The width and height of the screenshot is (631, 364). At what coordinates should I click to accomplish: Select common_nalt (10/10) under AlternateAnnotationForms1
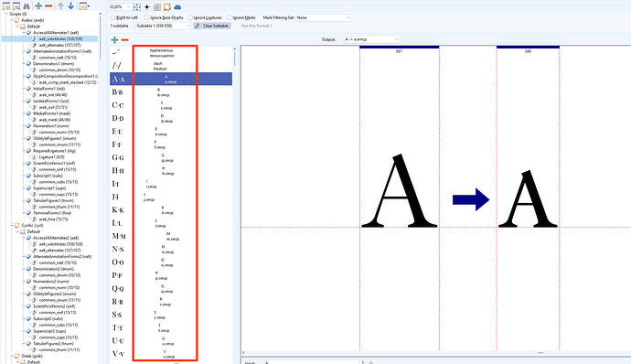tap(58, 58)
